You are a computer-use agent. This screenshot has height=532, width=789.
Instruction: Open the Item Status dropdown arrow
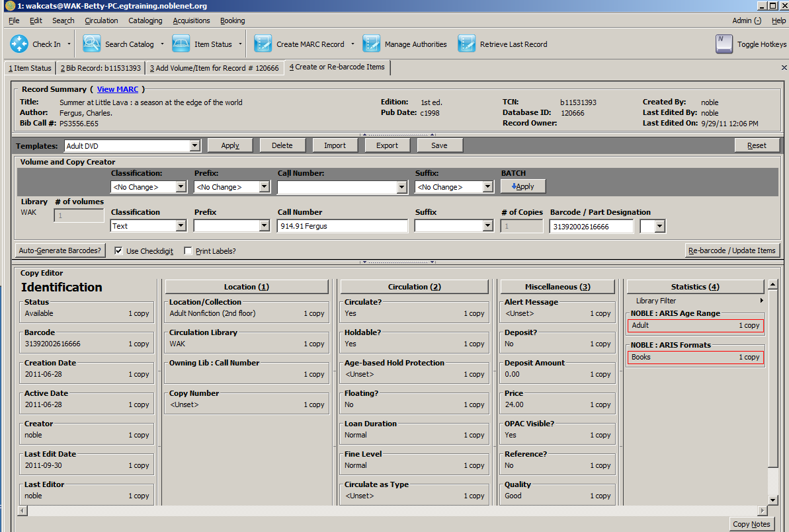point(240,44)
